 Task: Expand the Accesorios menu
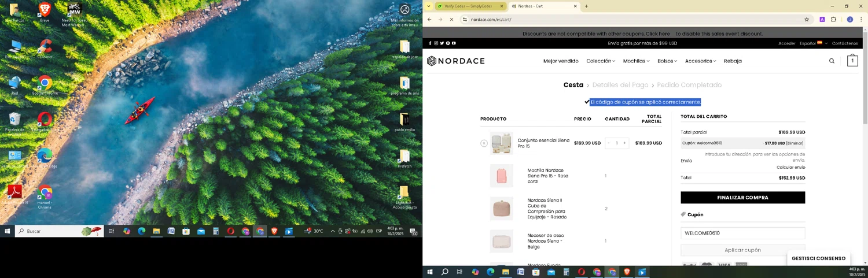(700, 61)
